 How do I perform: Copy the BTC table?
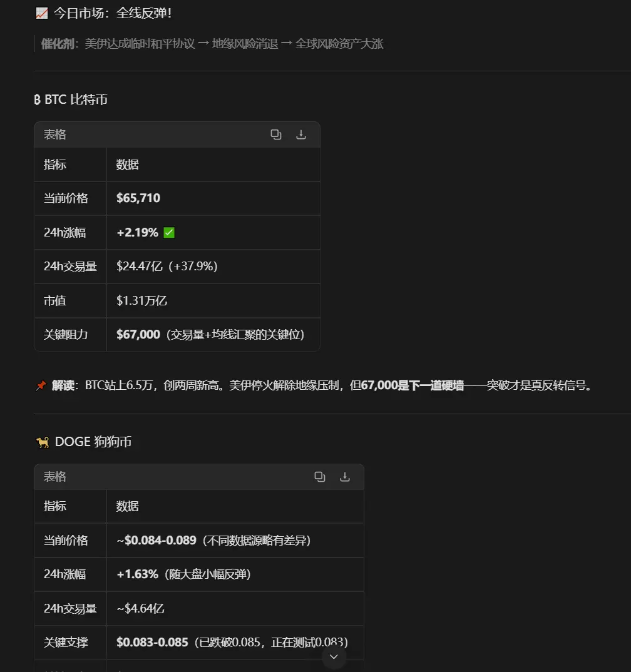(x=276, y=135)
